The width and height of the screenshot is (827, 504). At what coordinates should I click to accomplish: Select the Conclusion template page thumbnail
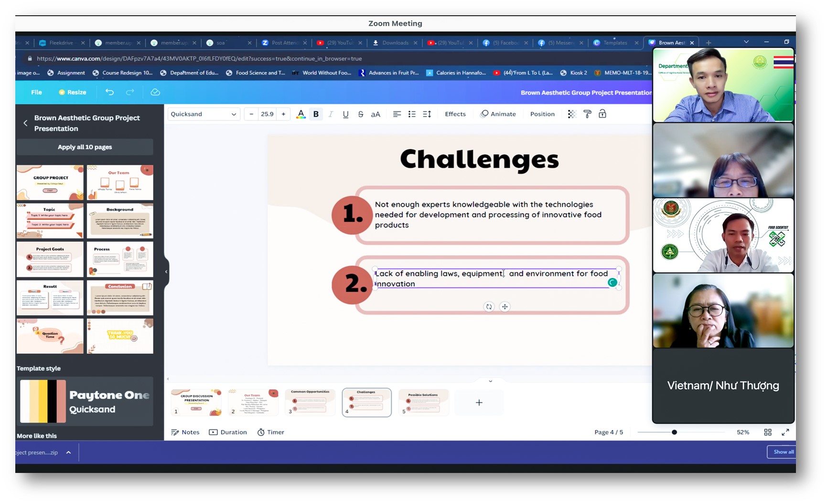click(120, 298)
